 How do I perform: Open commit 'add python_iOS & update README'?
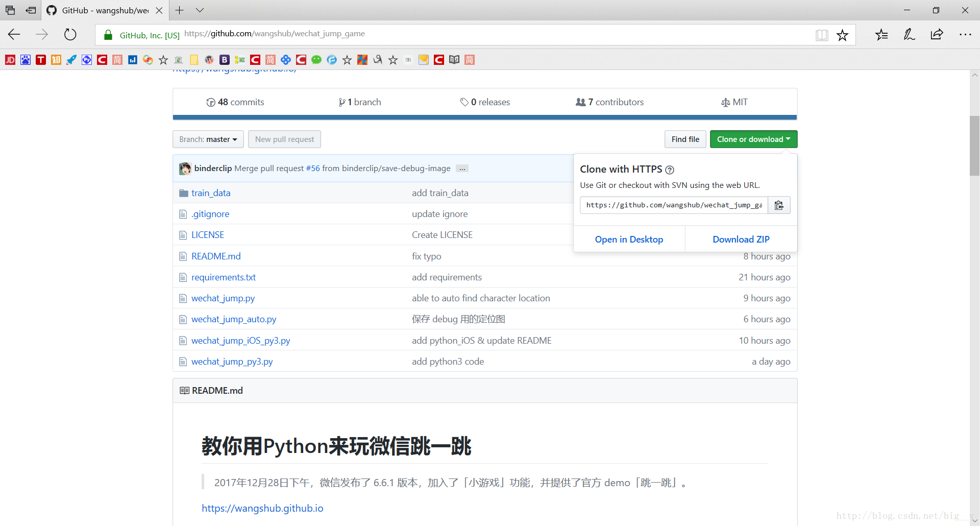click(482, 341)
